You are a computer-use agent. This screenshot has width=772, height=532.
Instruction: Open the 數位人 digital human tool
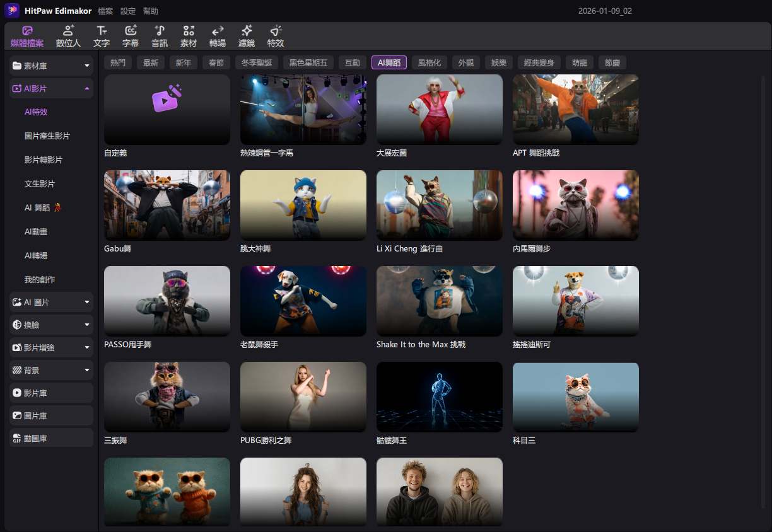(x=68, y=37)
